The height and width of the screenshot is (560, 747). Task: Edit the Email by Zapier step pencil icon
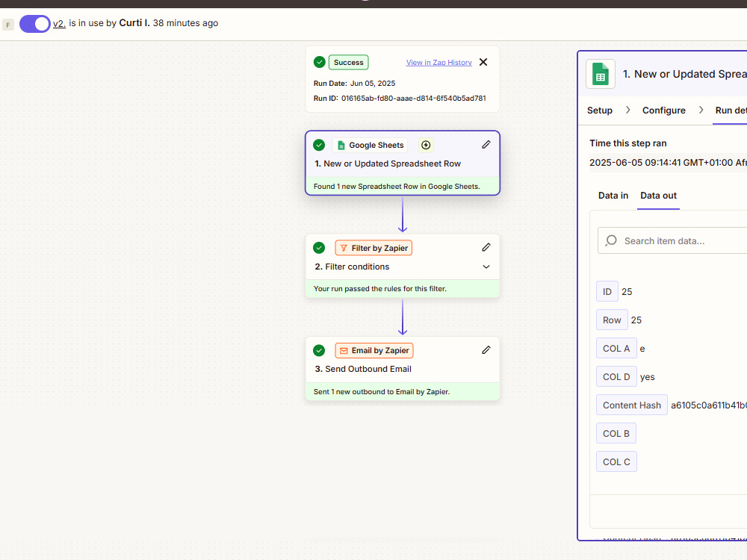coord(486,350)
